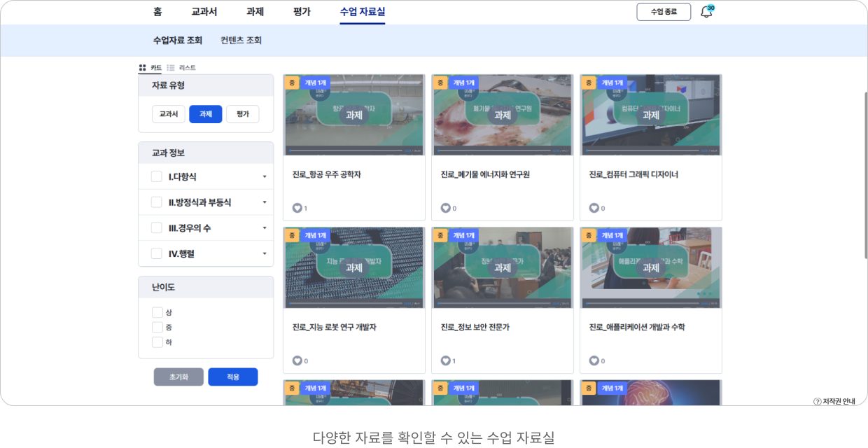Open 진로_정보 보안 전문가 thumbnail
868x448 pixels.
pos(503,267)
